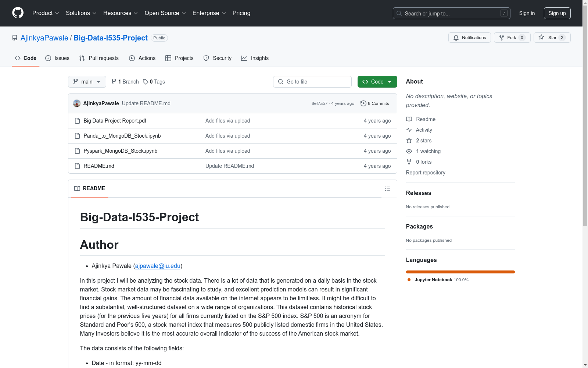588x368 pixels.
Task: Open the AjinkyaPawale owner profile link
Action: pos(44,38)
